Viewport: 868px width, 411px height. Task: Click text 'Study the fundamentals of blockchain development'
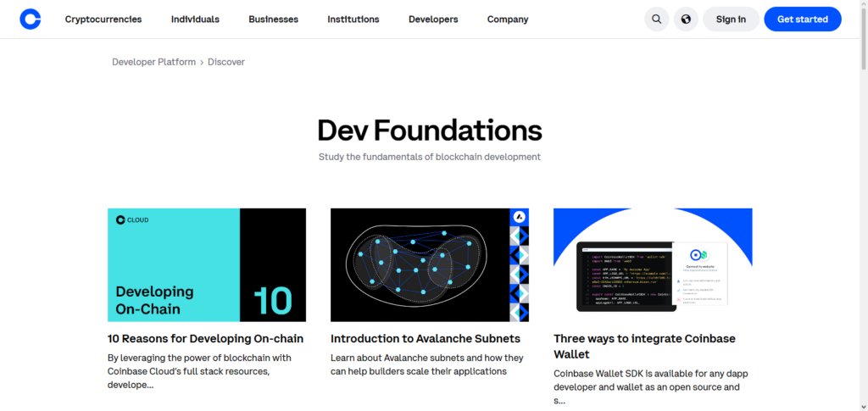430,157
